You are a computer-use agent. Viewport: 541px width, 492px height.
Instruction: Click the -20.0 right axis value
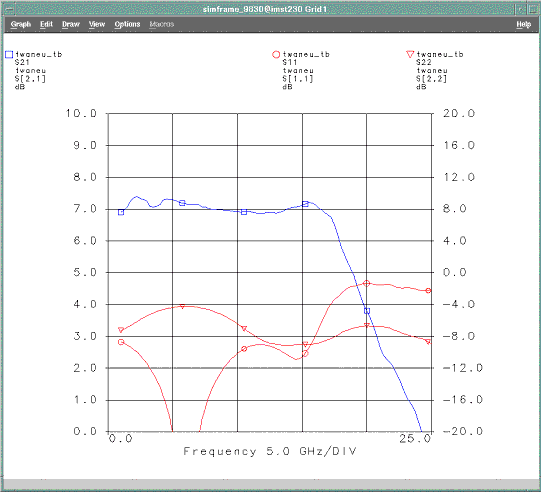point(462,431)
